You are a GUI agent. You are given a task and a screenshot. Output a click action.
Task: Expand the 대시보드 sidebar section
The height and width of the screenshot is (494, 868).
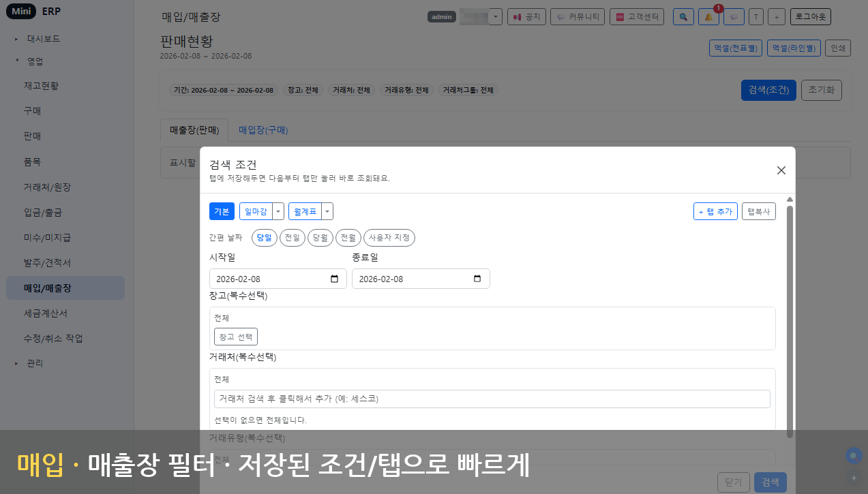38,39
